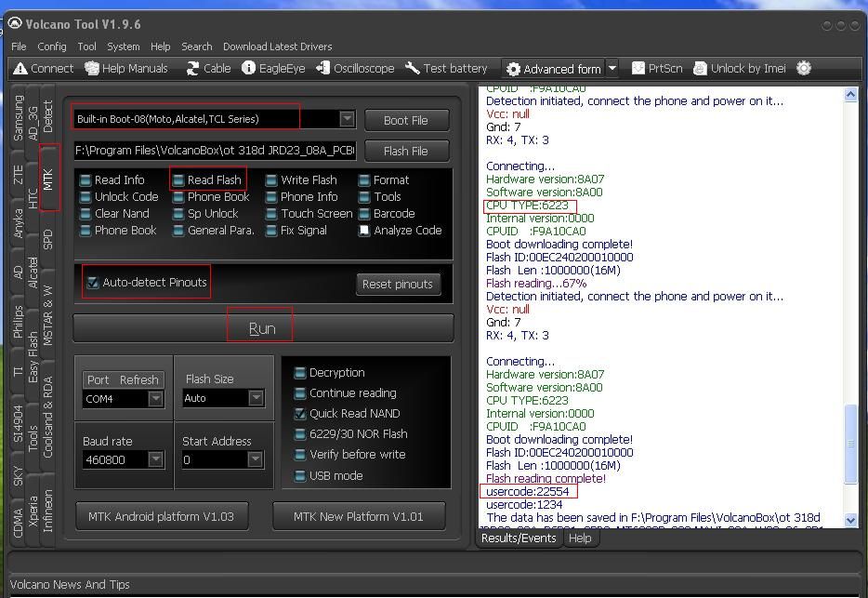Image resolution: width=868 pixels, height=598 pixels.
Task: Switch to the Help tab in results panel
Action: (x=580, y=538)
